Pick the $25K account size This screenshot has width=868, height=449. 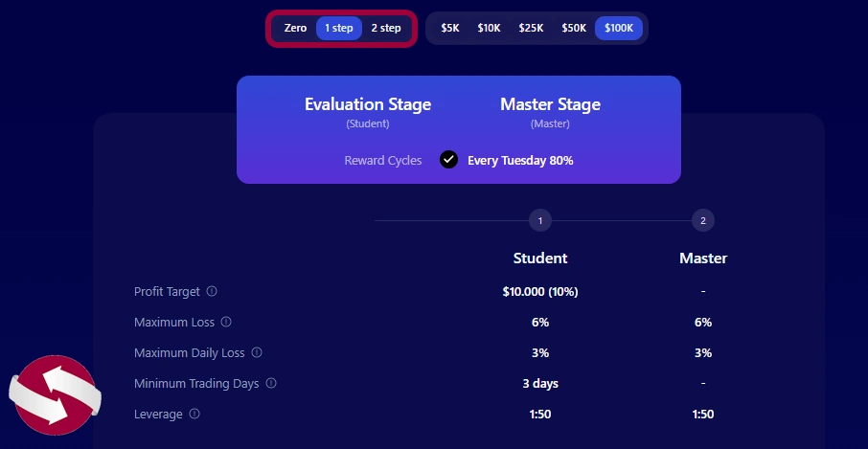[531, 28]
